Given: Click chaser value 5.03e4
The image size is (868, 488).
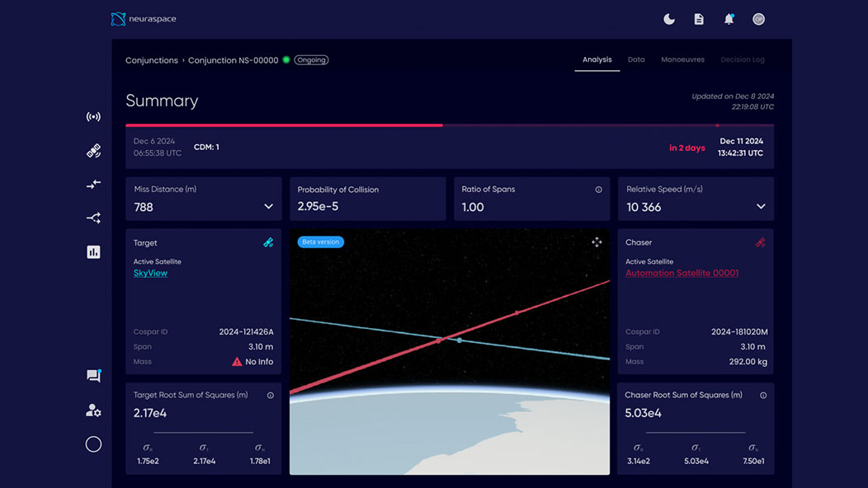Looking at the screenshot, I should click(644, 413).
